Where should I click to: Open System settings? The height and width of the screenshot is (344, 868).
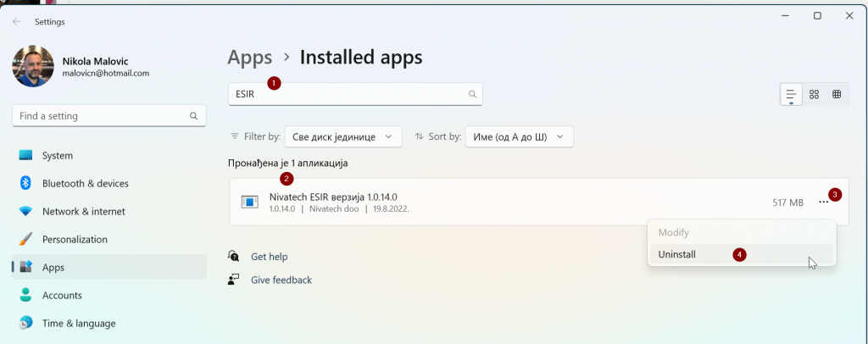(x=109, y=155)
